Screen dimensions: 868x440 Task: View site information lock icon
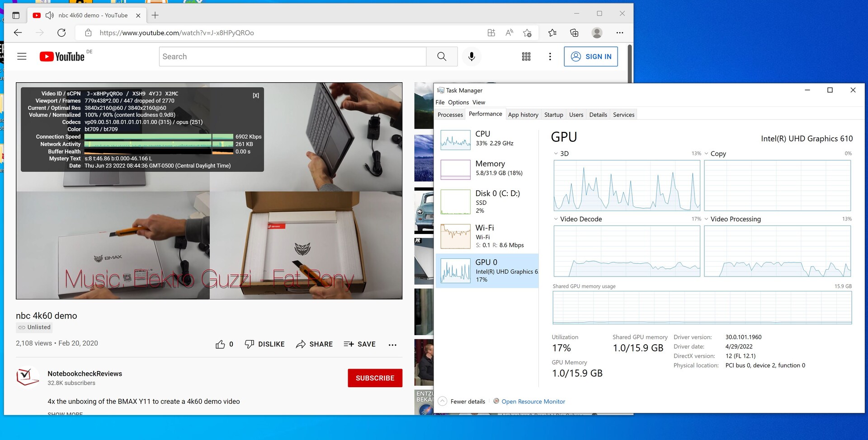coord(89,33)
